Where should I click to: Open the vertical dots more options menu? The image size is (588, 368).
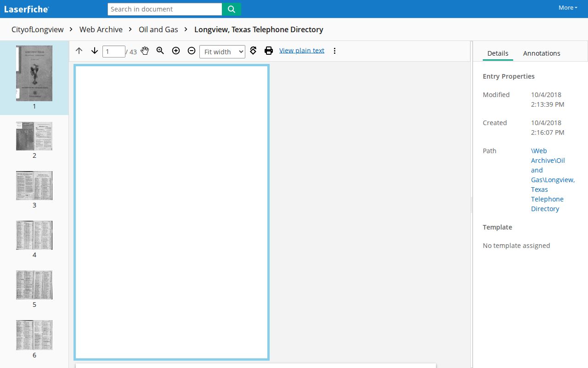334,51
